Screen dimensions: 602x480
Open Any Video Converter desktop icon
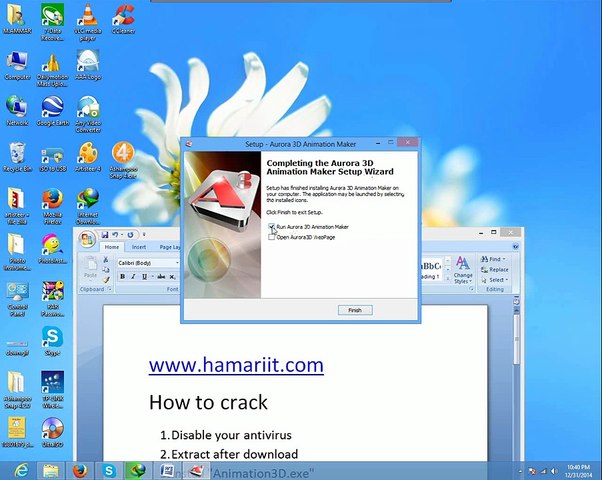pyautogui.click(x=88, y=114)
